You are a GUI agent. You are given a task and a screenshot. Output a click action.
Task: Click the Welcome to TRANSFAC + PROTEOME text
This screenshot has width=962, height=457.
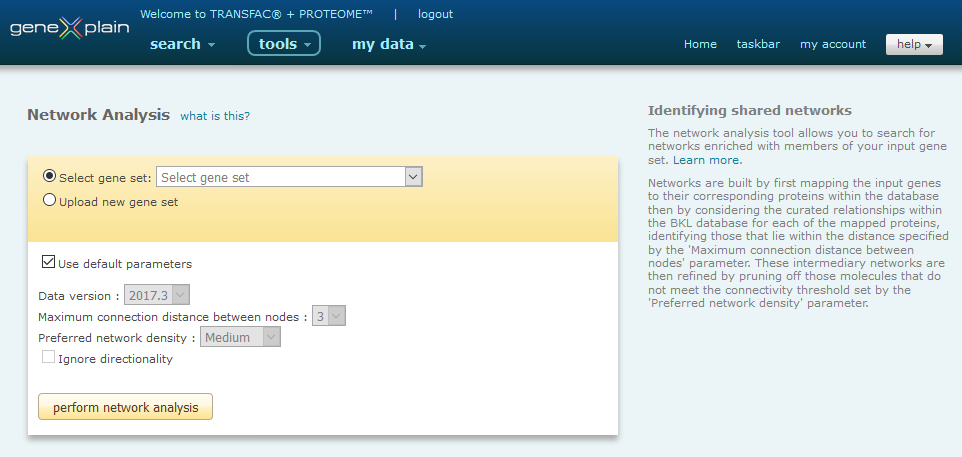click(256, 14)
